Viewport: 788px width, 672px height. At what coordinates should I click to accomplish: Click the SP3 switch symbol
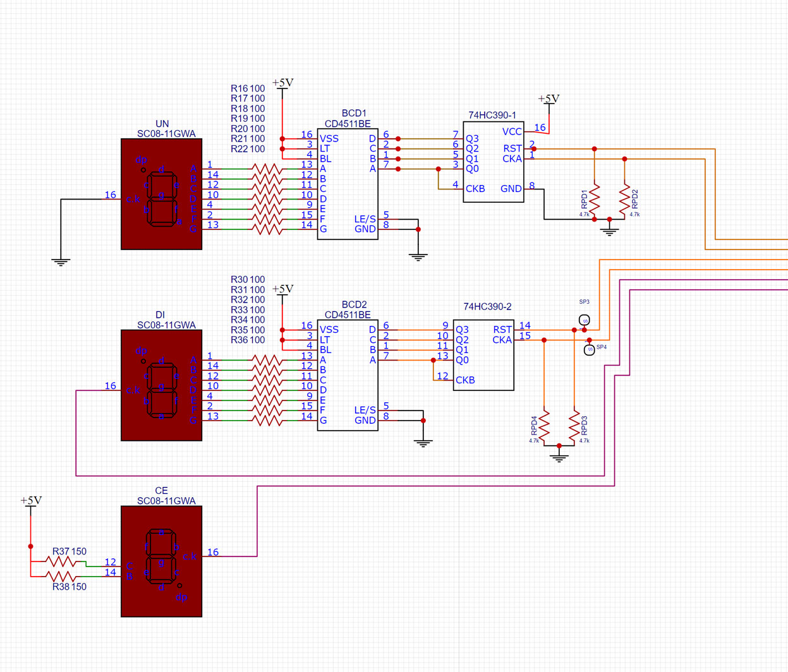pos(585,320)
